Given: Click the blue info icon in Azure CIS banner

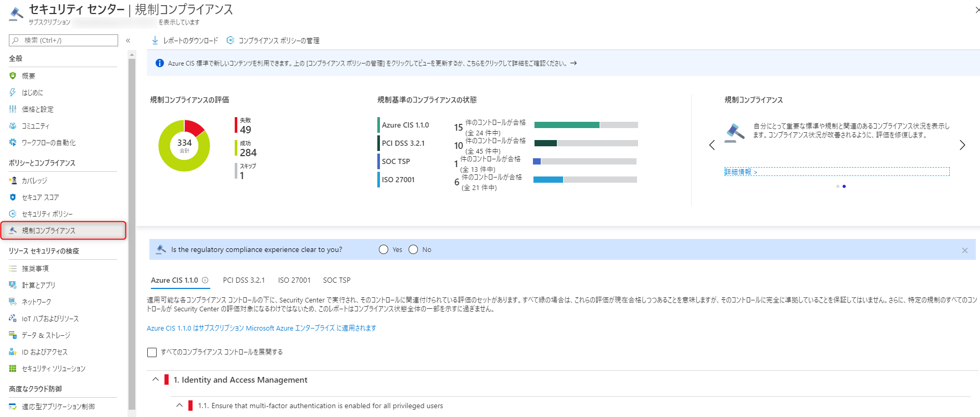Looking at the screenshot, I should (159, 63).
